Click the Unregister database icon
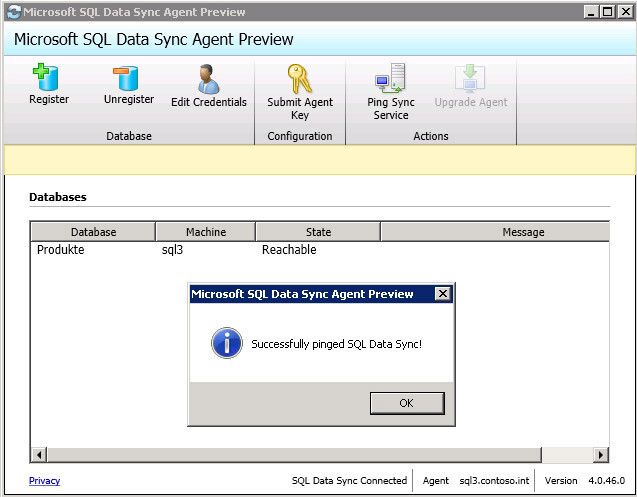The width and height of the screenshot is (637, 497). point(126,78)
